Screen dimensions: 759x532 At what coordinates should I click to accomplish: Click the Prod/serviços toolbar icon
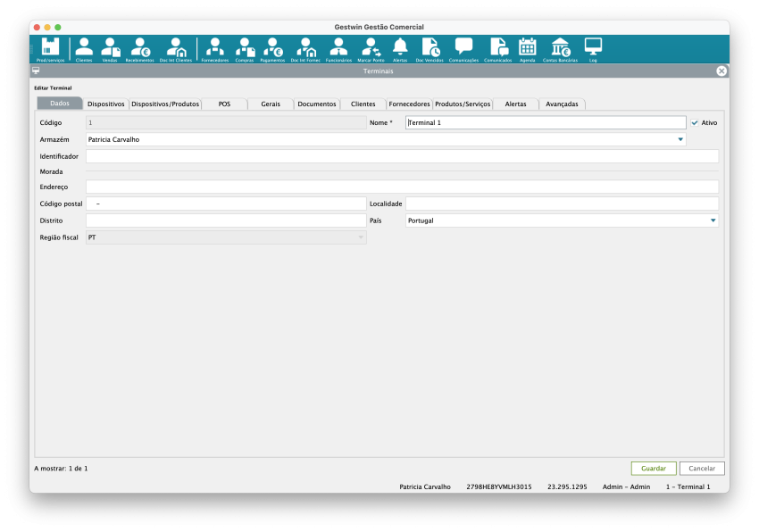coord(50,49)
